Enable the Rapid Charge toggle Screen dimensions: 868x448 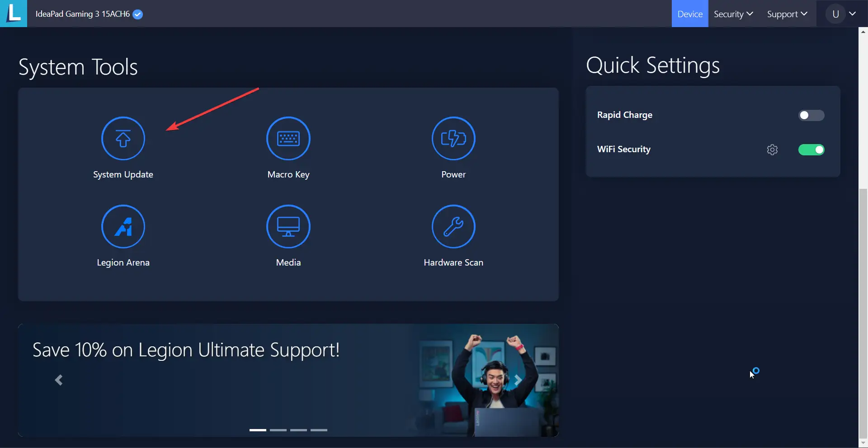(x=811, y=115)
